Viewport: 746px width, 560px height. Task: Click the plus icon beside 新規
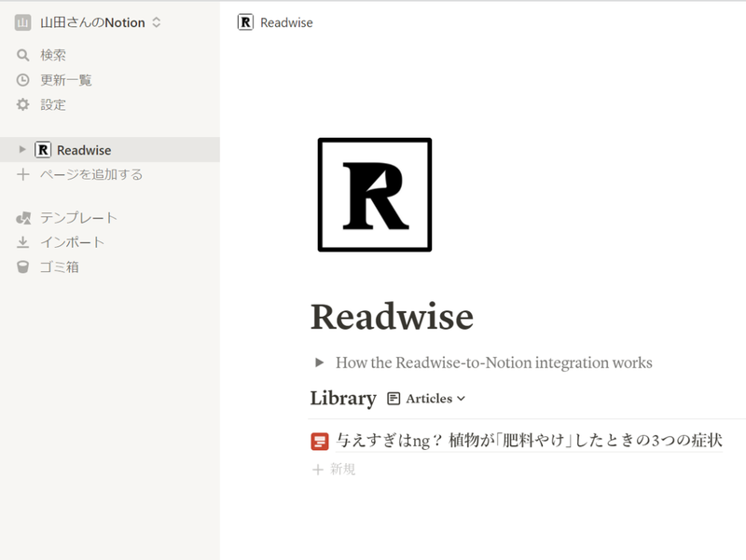tap(317, 470)
